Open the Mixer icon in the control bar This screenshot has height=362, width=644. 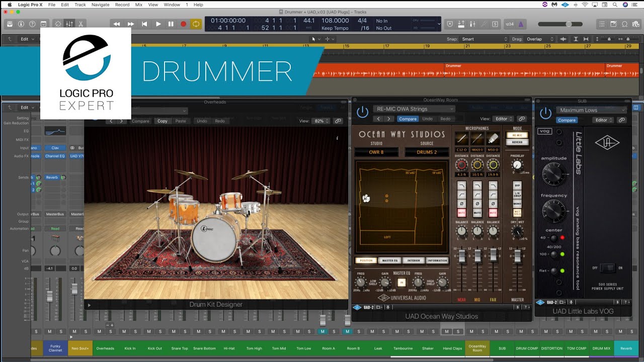[69, 24]
